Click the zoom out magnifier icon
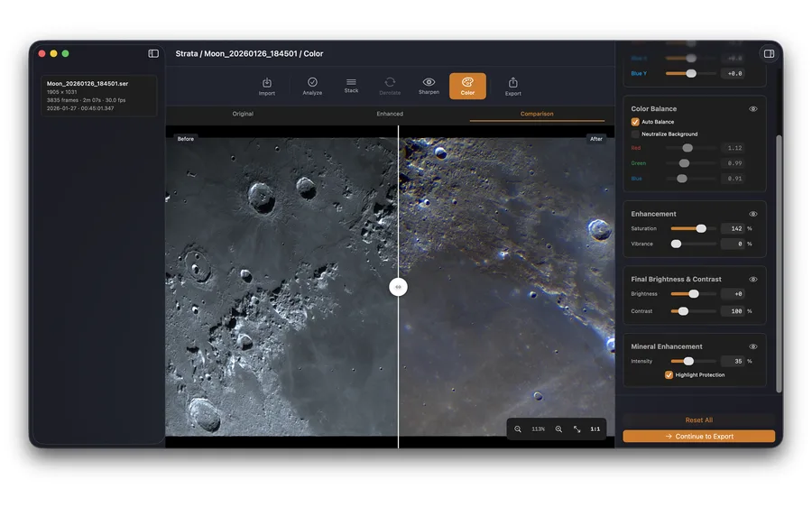812x507 pixels. click(x=518, y=429)
